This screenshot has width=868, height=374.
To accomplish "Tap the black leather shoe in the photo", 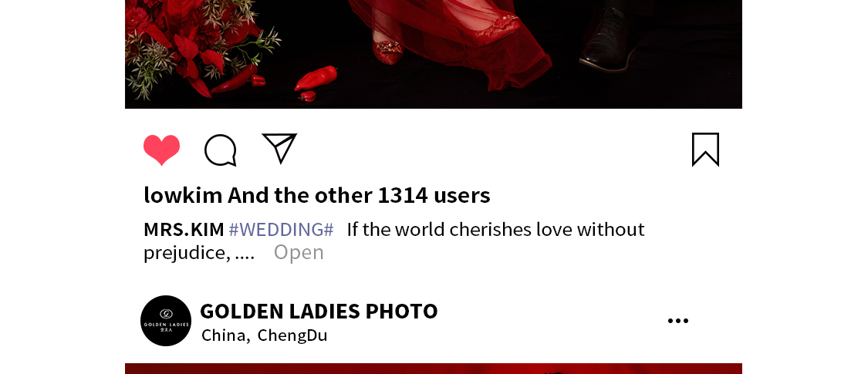I will pos(609,39).
